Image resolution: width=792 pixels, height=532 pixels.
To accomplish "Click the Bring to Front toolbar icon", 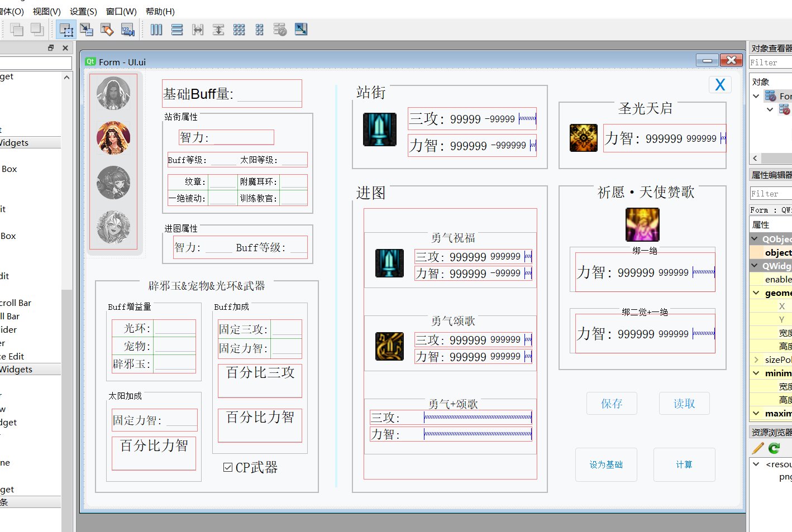I will [x=37, y=30].
